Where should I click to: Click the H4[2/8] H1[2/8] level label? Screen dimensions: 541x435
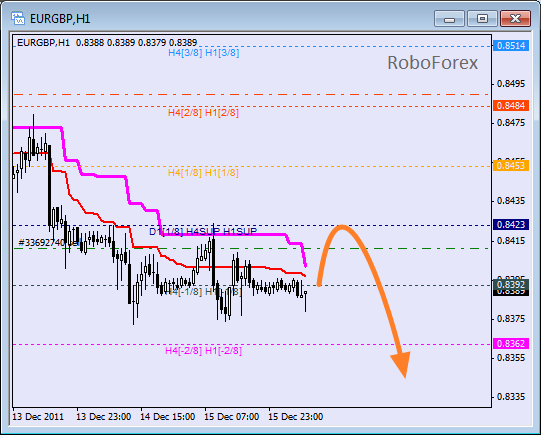coord(203,113)
